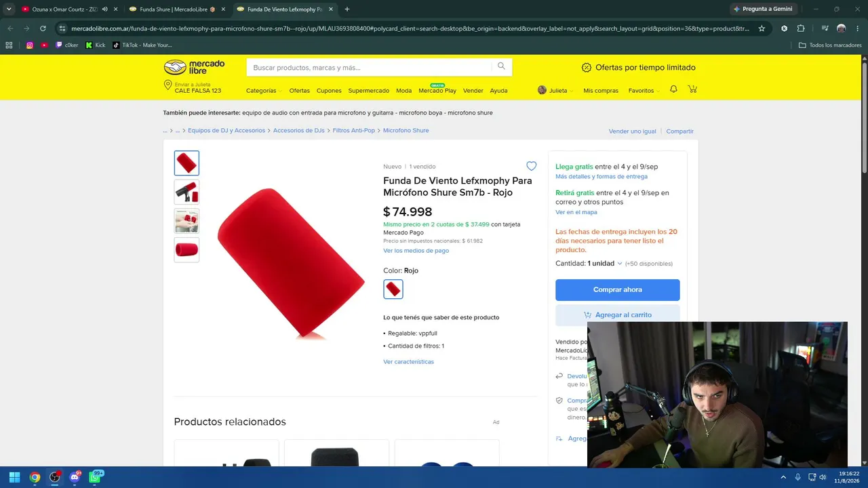The image size is (868, 488).
Task: Click the taskbar volume icon
Action: pyautogui.click(x=823, y=477)
